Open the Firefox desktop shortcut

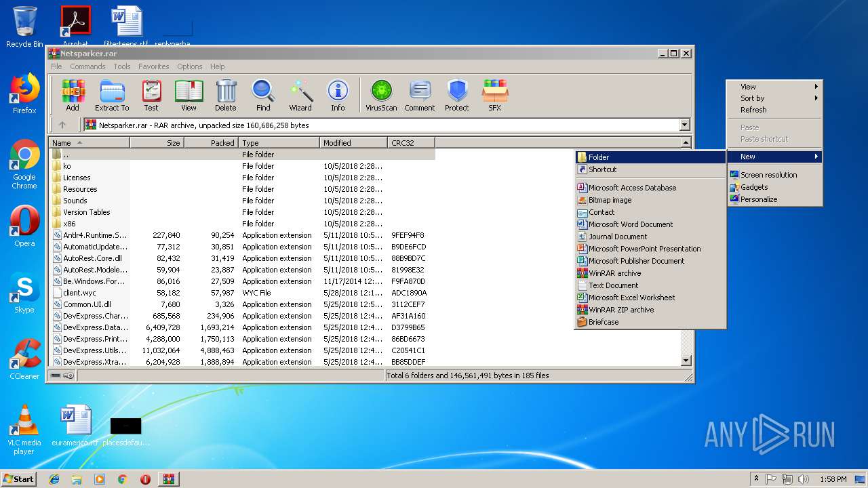(x=24, y=94)
